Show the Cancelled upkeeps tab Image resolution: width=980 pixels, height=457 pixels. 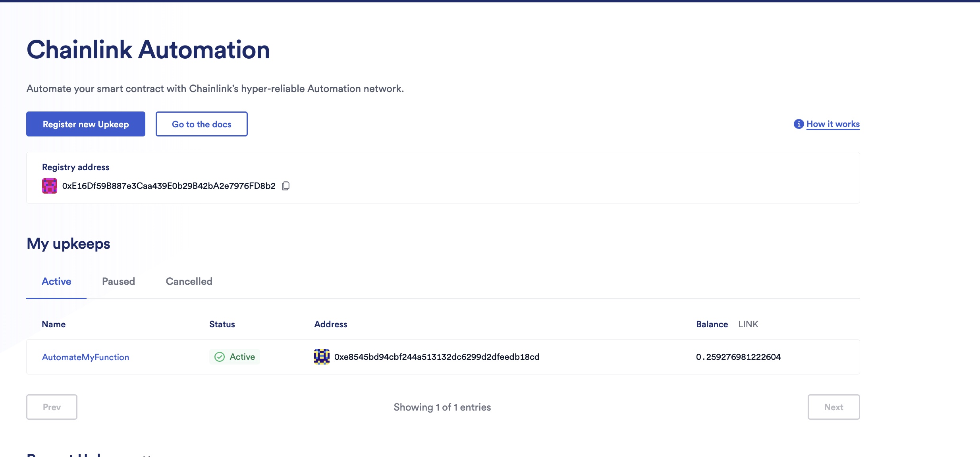point(189,281)
